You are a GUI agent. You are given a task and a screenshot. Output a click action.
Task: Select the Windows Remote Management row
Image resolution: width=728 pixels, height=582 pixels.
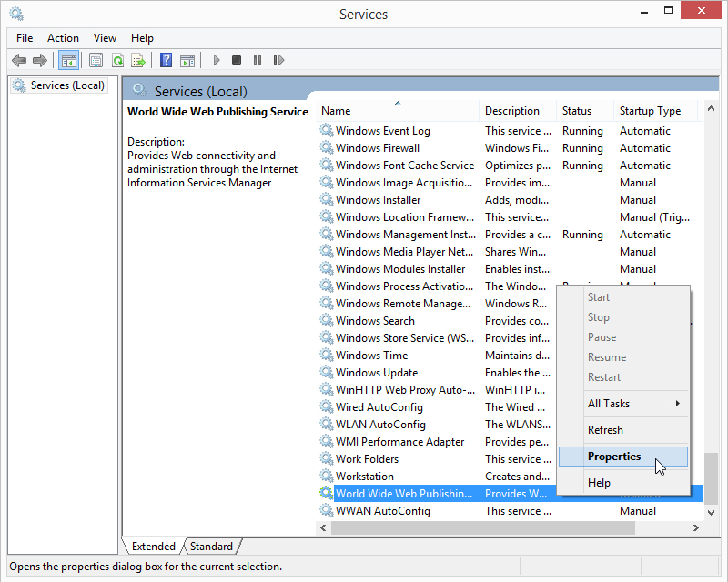(x=437, y=303)
